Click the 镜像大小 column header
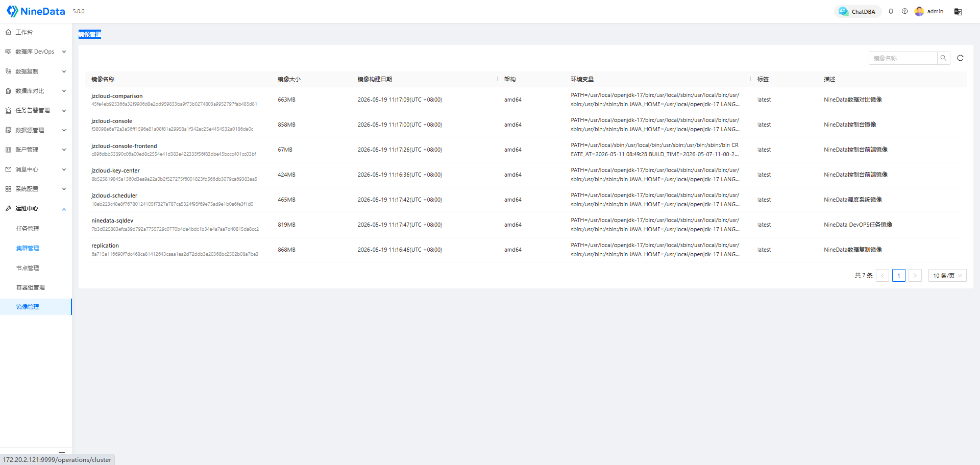980x465 pixels. [x=289, y=79]
